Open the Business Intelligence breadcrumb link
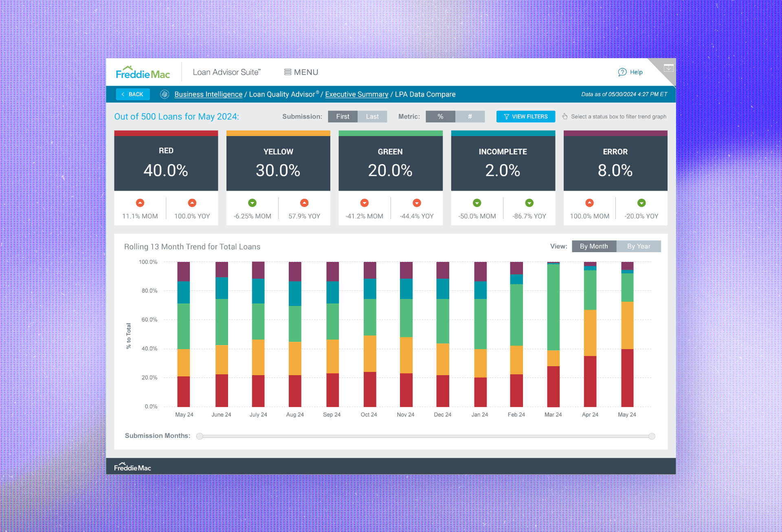 [x=208, y=94]
